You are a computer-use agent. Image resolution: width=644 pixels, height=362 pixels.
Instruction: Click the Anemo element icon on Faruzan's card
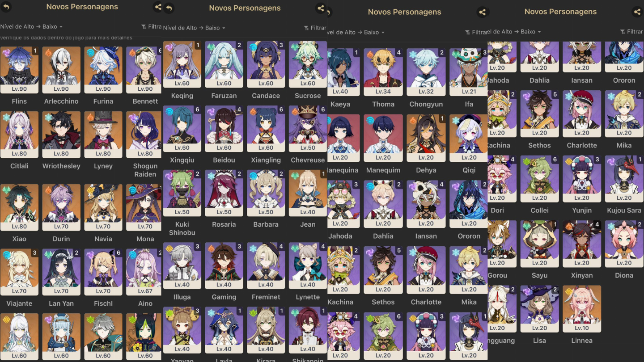click(x=211, y=47)
